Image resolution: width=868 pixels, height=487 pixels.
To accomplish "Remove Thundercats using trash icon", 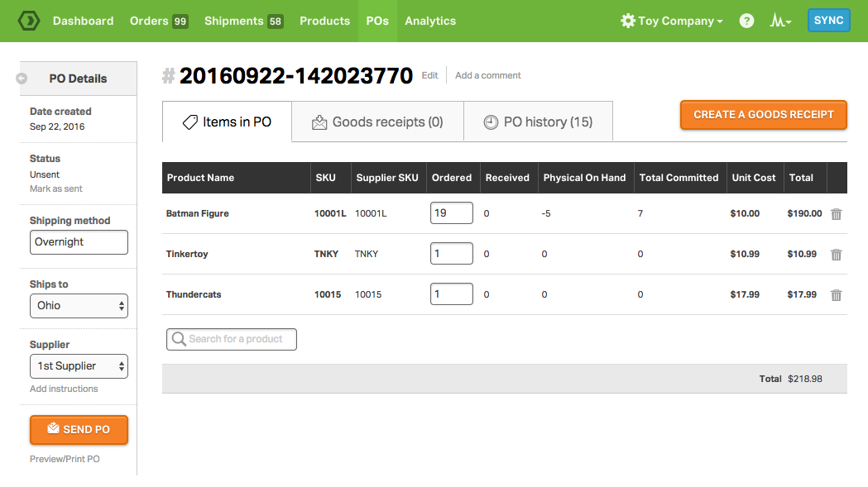I will pyautogui.click(x=836, y=295).
